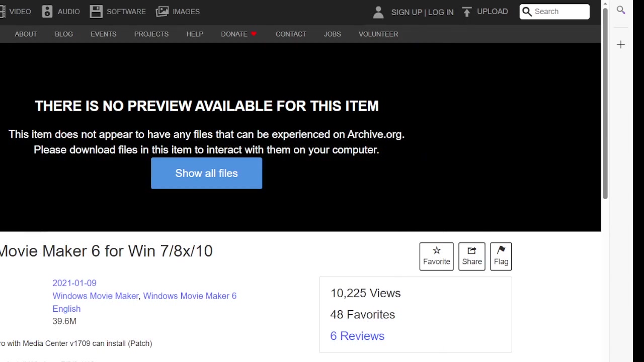Go to the PROJECTS menu item
Image resolution: width=644 pixels, height=362 pixels.
151,34
